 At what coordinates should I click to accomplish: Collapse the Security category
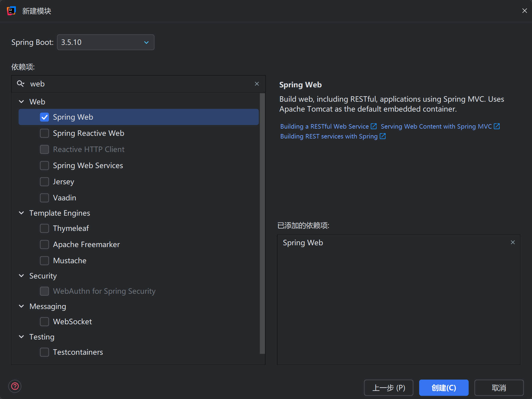21,276
